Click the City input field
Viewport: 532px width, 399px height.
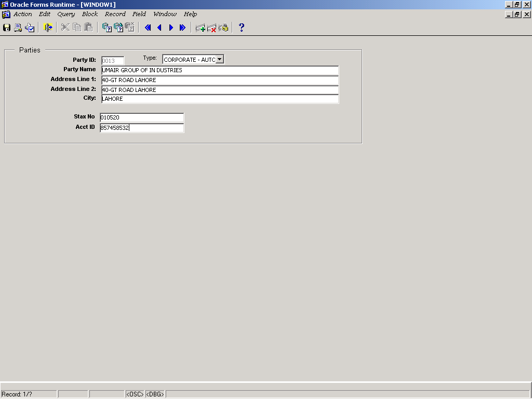coord(219,99)
